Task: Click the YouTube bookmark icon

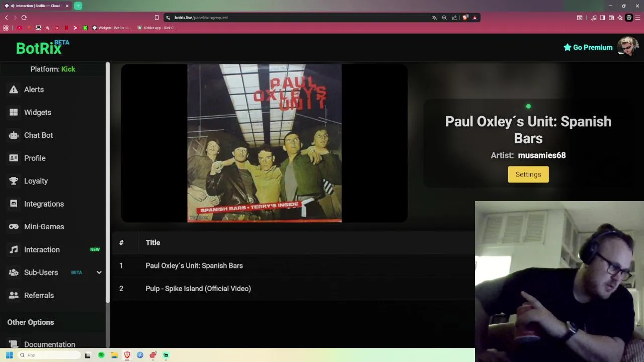Action: tap(19, 28)
